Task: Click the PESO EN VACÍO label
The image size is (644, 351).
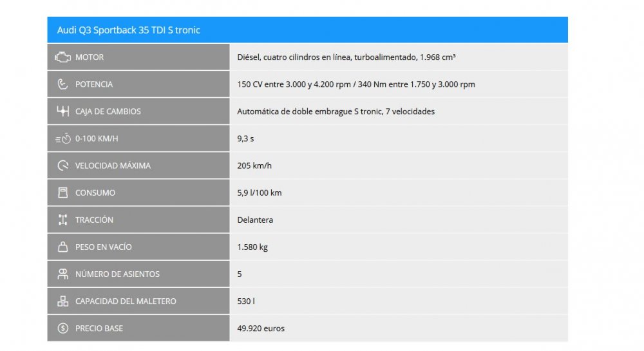Action: [104, 247]
